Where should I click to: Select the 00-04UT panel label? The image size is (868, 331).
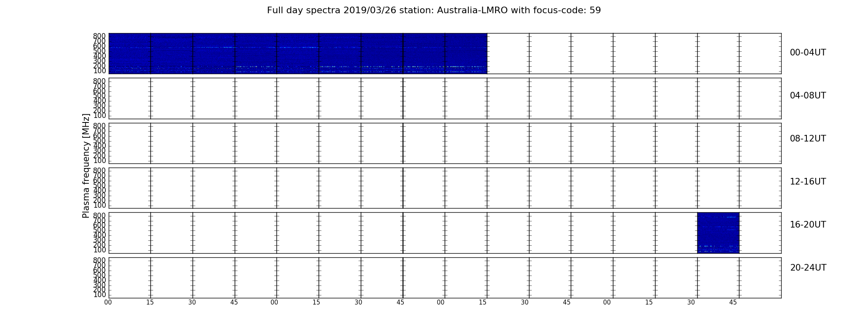(808, 53)
